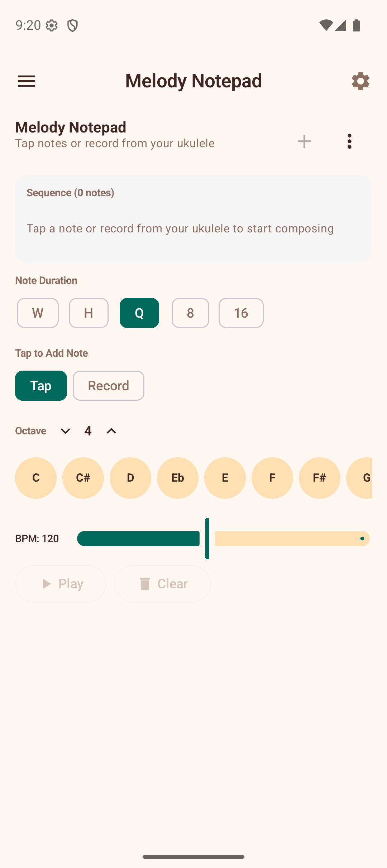Choose sixteenth note duration 16

click(241, 313)
